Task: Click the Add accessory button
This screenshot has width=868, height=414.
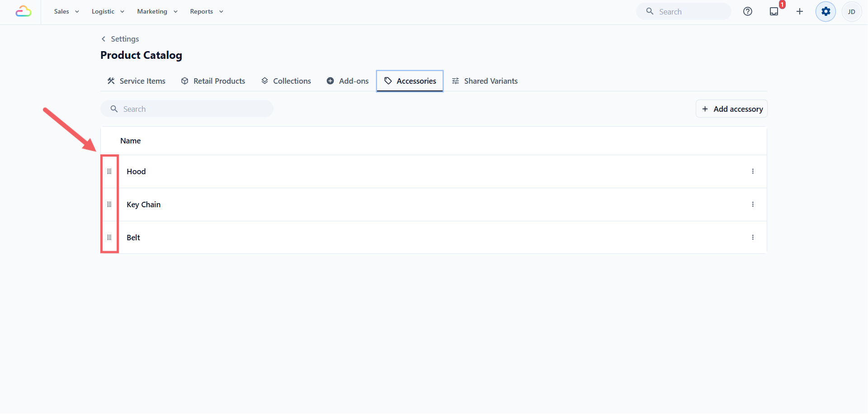Action: (x=731, y=109)
